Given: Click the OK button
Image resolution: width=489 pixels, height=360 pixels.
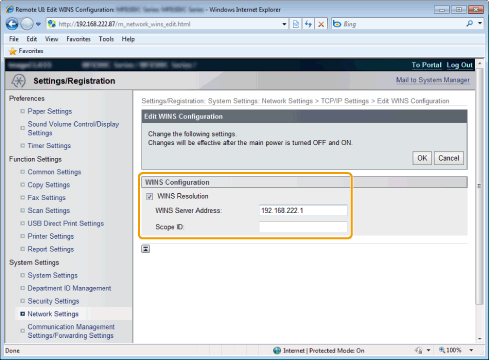Looking at the screenshot, I should [422, 158].
